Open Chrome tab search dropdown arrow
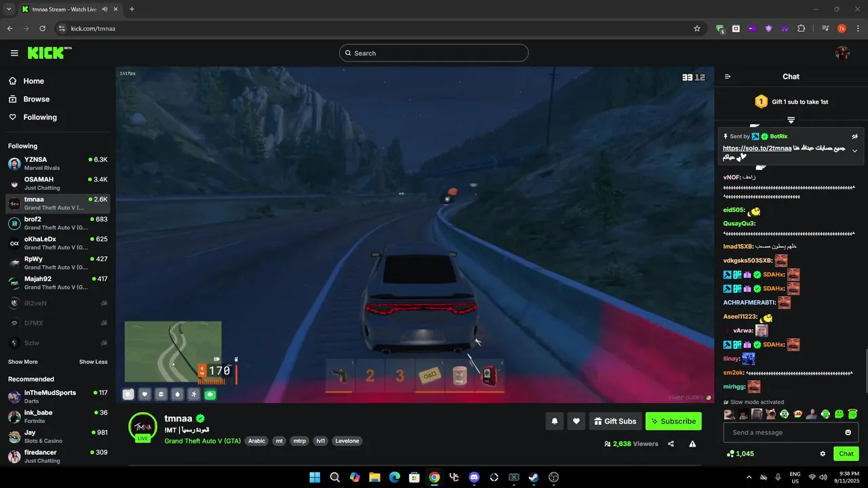The width and height of the screenshot is (868, 488). point(9,9)
